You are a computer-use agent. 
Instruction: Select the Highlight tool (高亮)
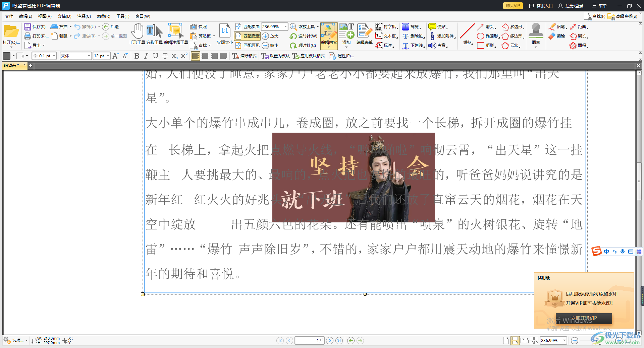(412, 26)
